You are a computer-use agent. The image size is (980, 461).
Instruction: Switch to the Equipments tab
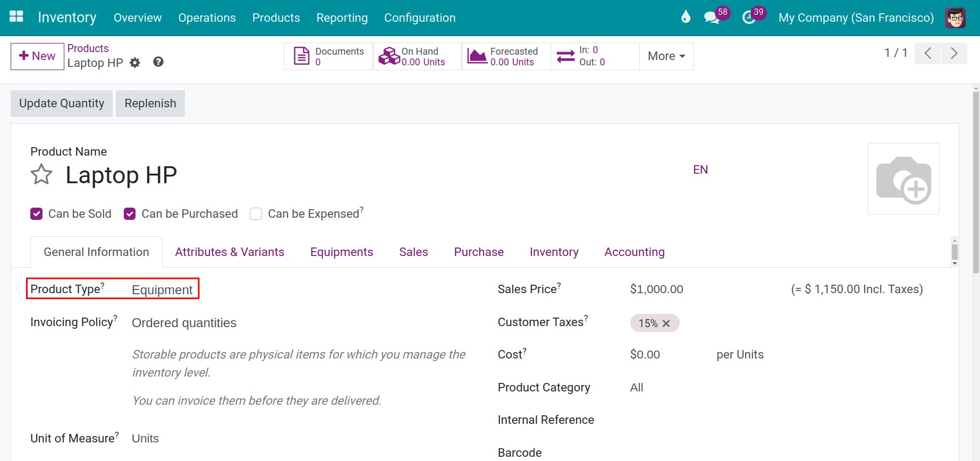(342, 252)
